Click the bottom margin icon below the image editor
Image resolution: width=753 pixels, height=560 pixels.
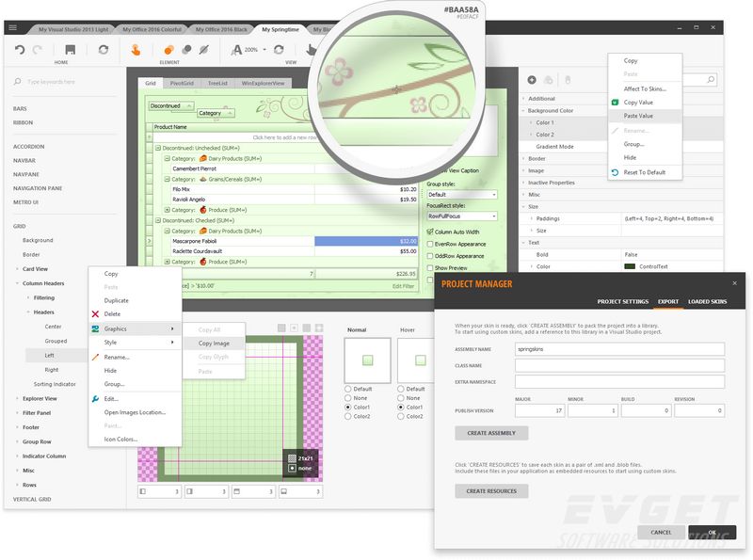pos(284,491)
